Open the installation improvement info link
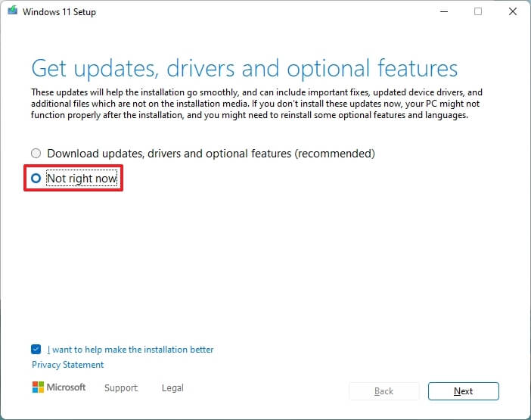The image size is (531, 420). (x=130, y=350)
